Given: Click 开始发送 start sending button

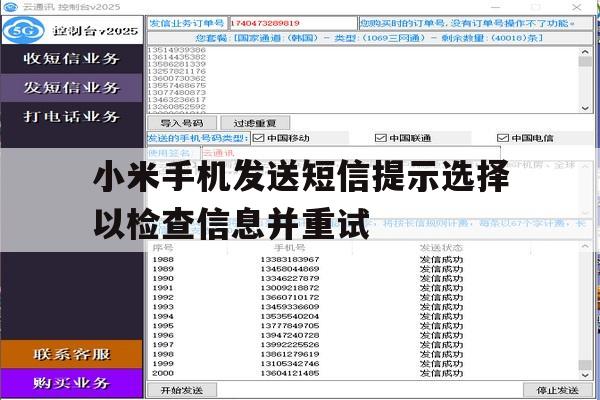Looking at the screenshot, I should coord(182,390).
